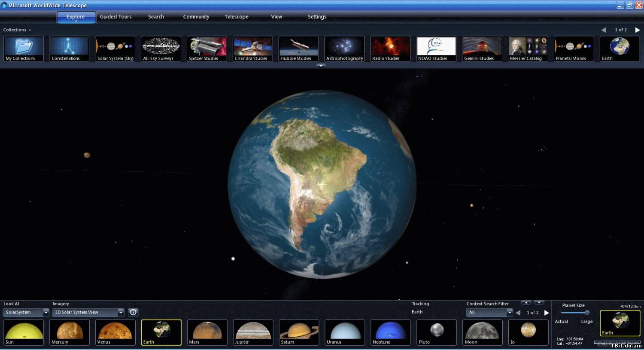Open the Explore tab

click(x=76, y=17)
